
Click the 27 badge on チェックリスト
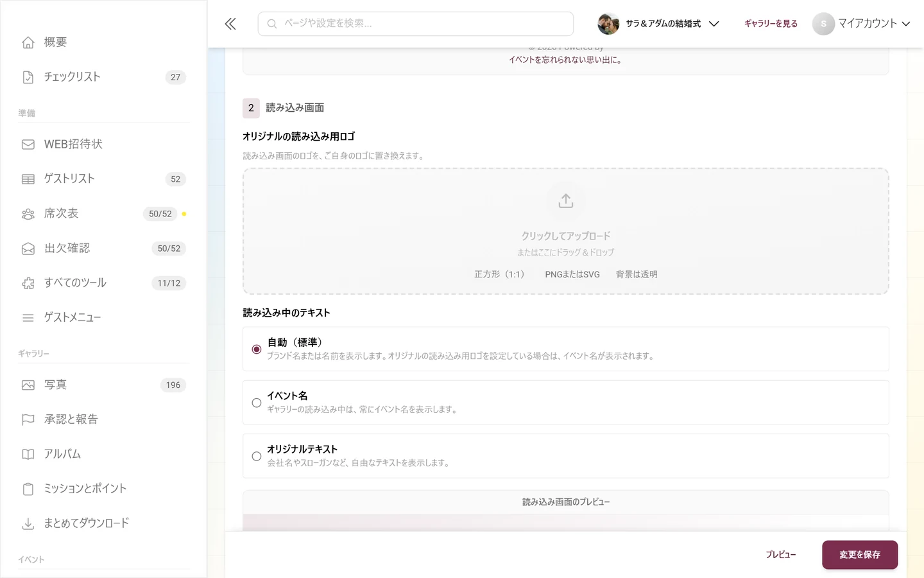point(176,77)
